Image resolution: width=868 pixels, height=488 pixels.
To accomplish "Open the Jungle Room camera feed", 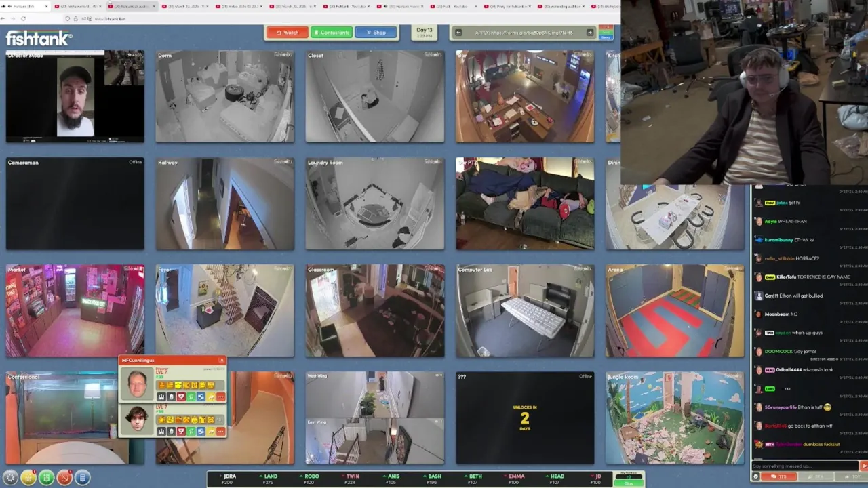I will pyautogui.click(x=674, y=418).
